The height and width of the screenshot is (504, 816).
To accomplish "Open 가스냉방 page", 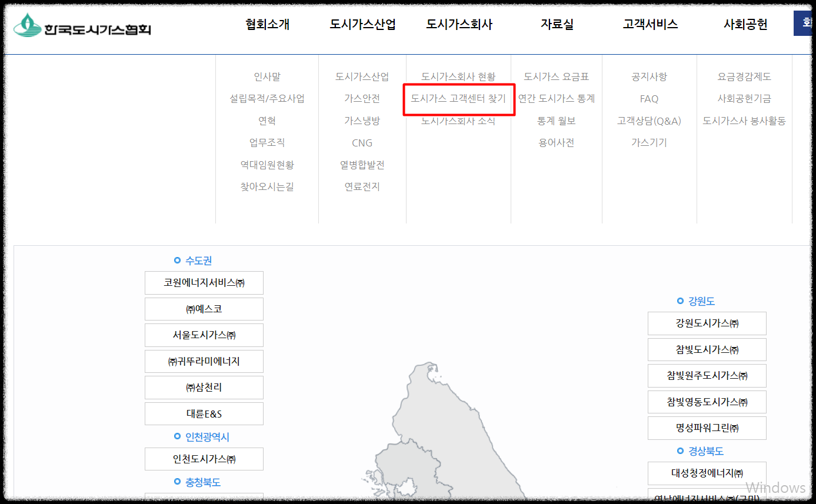I will click(x=362, y=121).
